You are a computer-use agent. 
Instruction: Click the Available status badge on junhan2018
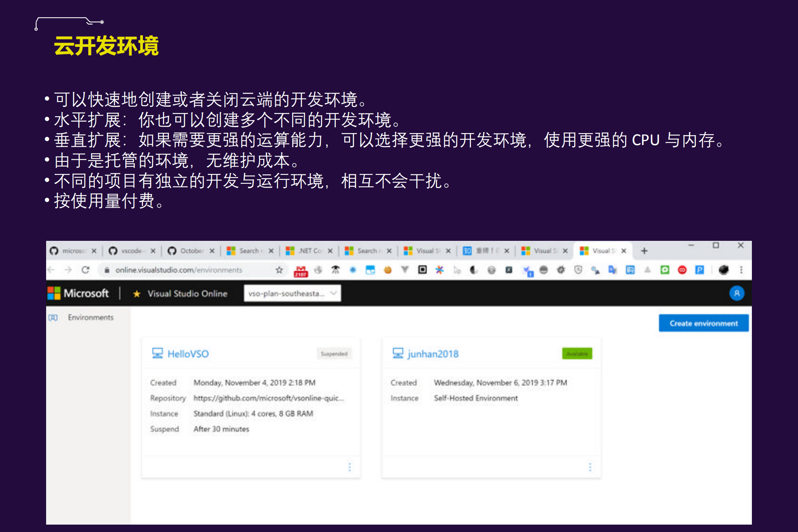point(577,353)
